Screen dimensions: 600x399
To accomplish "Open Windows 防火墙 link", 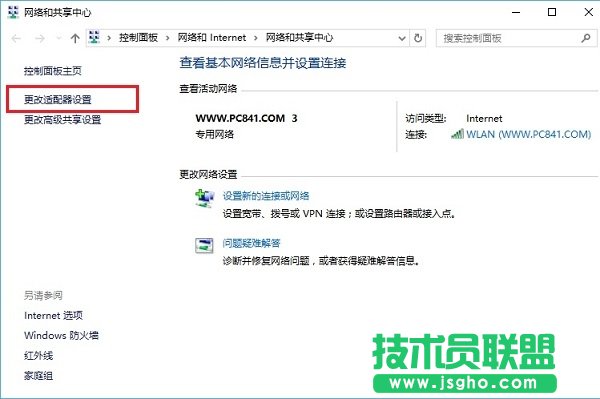I will (x=61, y=335).
